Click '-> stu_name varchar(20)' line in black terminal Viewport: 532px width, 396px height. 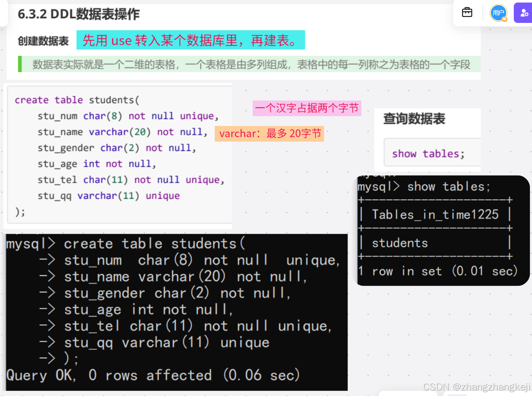point(173,277)
